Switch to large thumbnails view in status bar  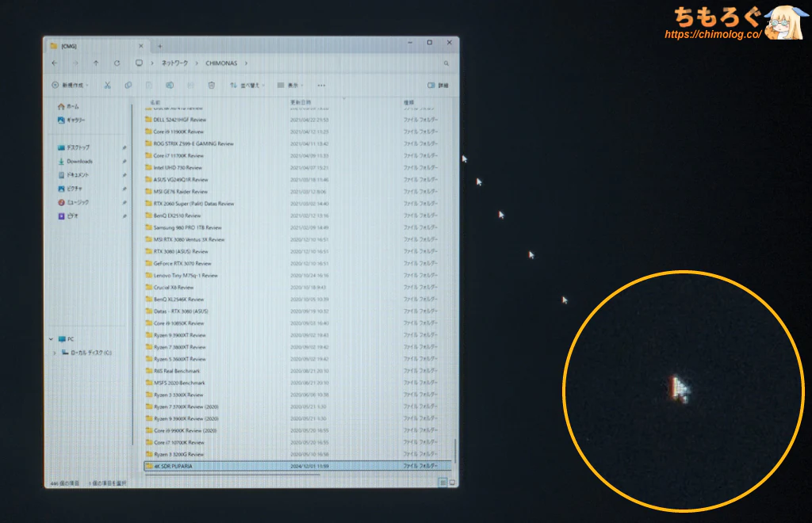pyautogui.click(x=452, y=482)
